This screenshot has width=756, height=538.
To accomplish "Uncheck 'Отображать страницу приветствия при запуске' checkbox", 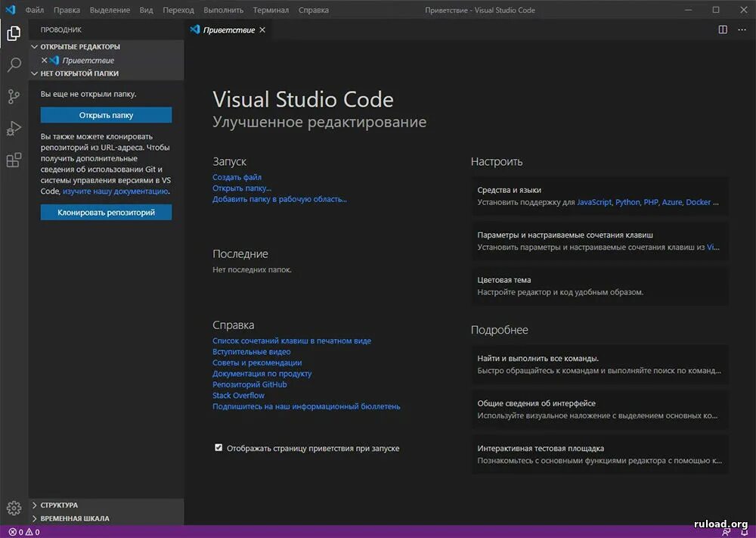I will 218,448.
